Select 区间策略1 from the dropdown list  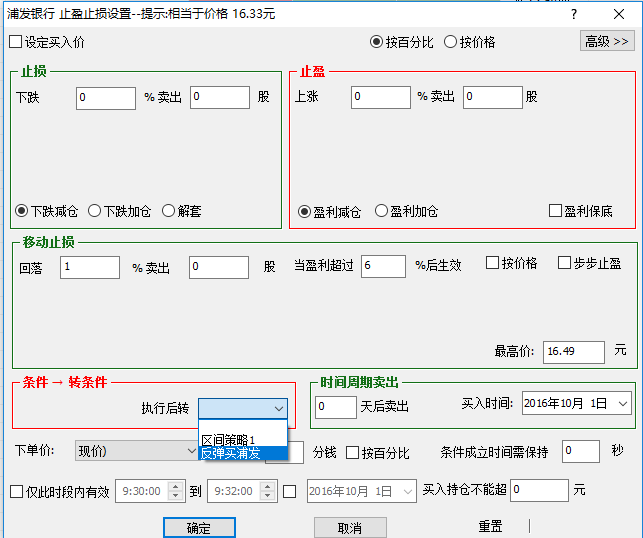[229, 439]
